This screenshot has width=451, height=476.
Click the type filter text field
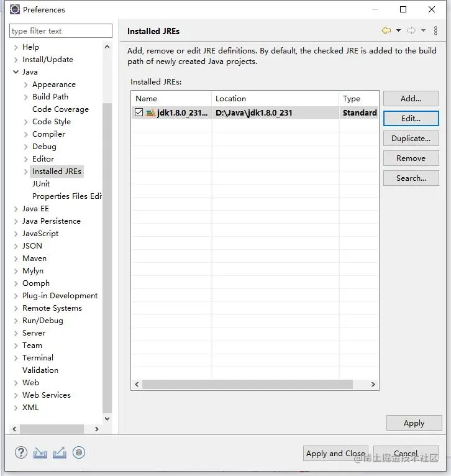[61, 31]
